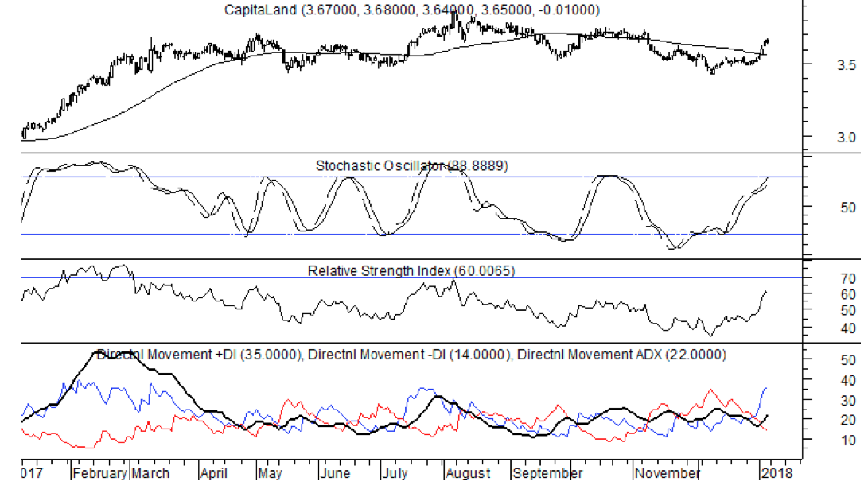This screenshot has width=868, height=493.
Task: Click the 2018 label on time axis
Action: pyautogui.click(x=777, y=474)
